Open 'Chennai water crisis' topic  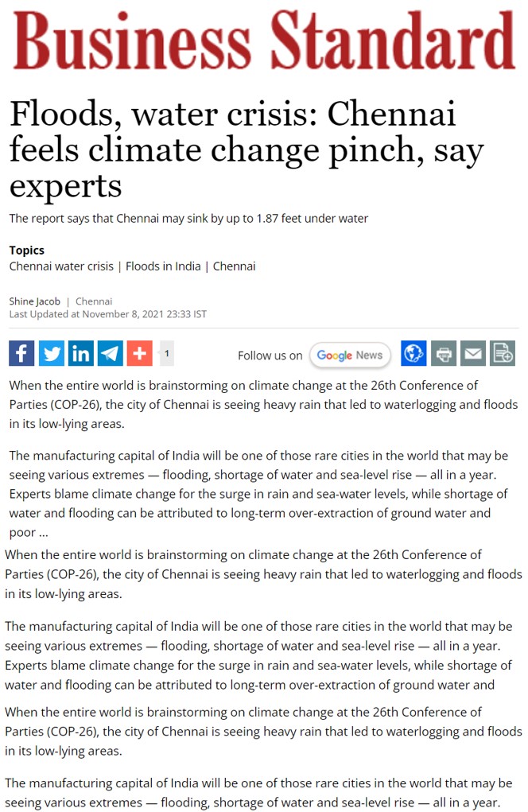point(61,266)
